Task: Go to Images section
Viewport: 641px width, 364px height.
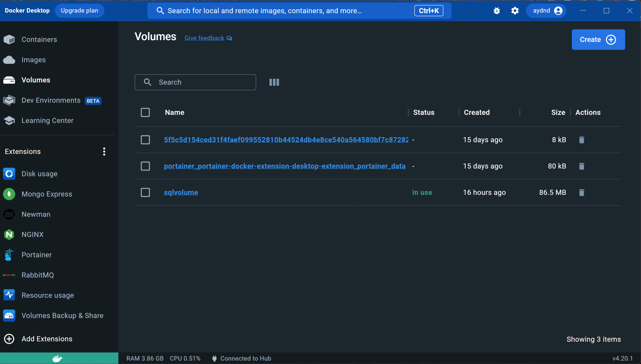Action: tap(33, 60)
